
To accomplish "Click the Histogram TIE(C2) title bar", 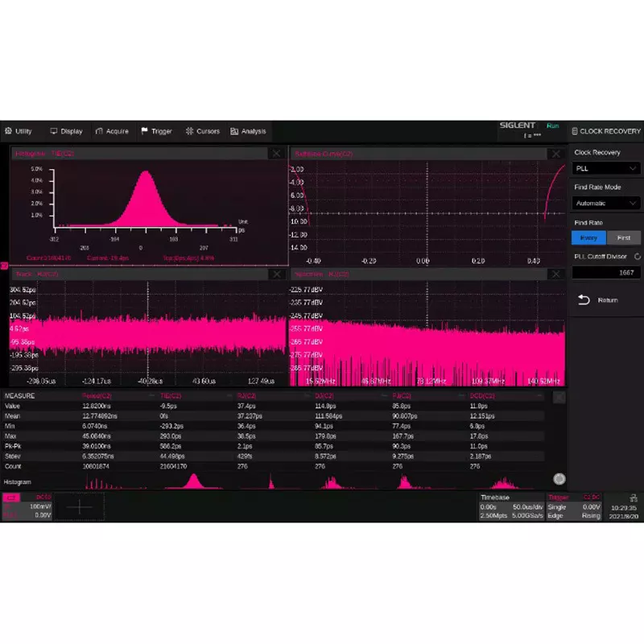I will tap(139, 153).
